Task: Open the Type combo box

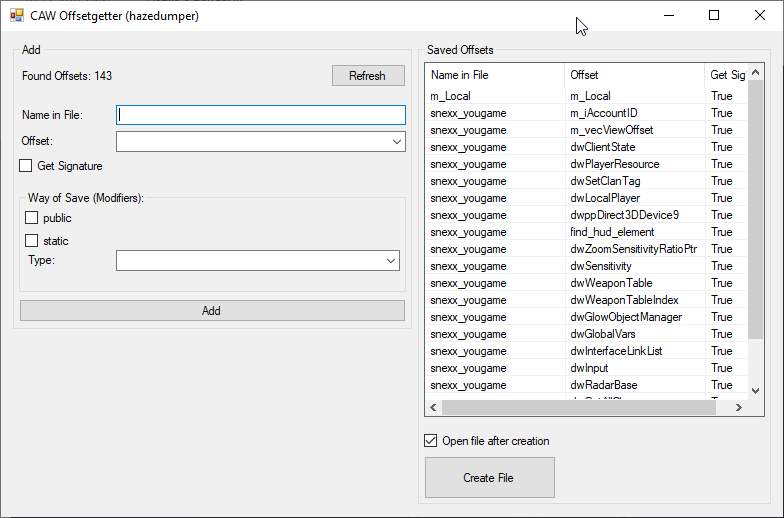Action: pos(389,261)
